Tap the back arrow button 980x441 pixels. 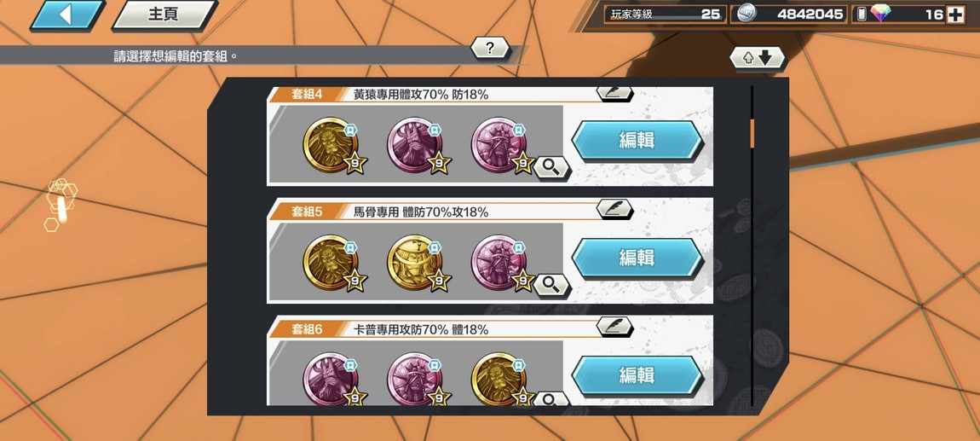point(66,15)
